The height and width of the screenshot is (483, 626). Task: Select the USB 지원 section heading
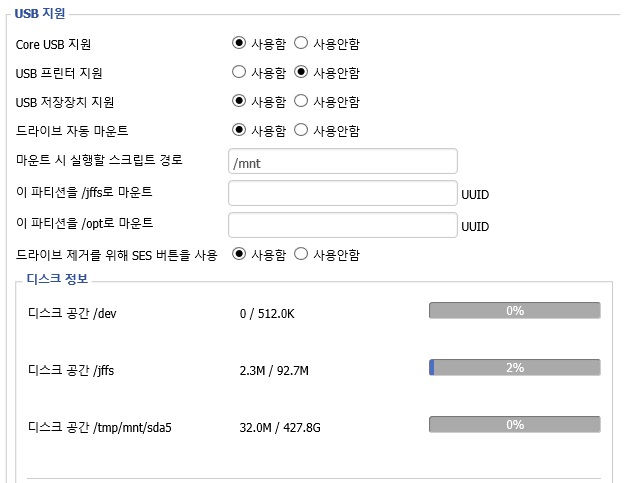click(40, 13)
